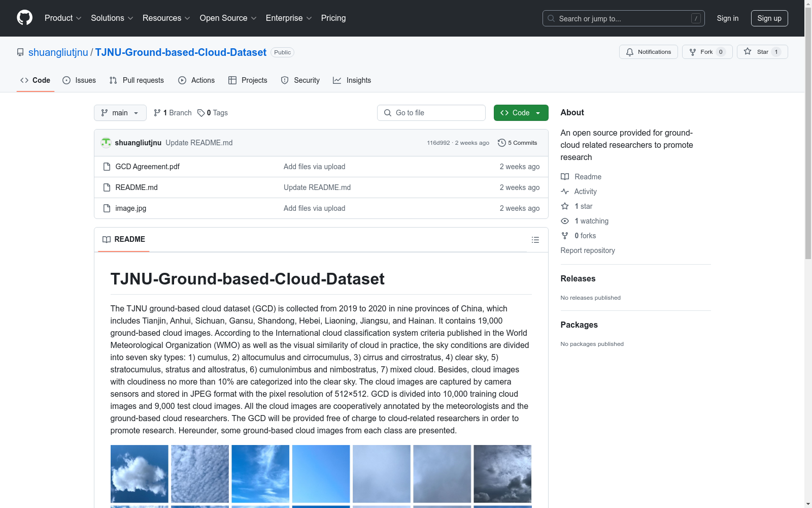Open the Actions tab
This screenshot has height=508, width=812.
click(196, 80)
